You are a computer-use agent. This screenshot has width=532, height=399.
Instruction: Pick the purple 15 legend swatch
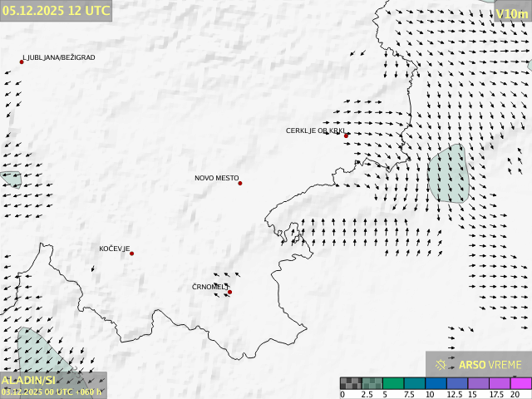[480, 383]
